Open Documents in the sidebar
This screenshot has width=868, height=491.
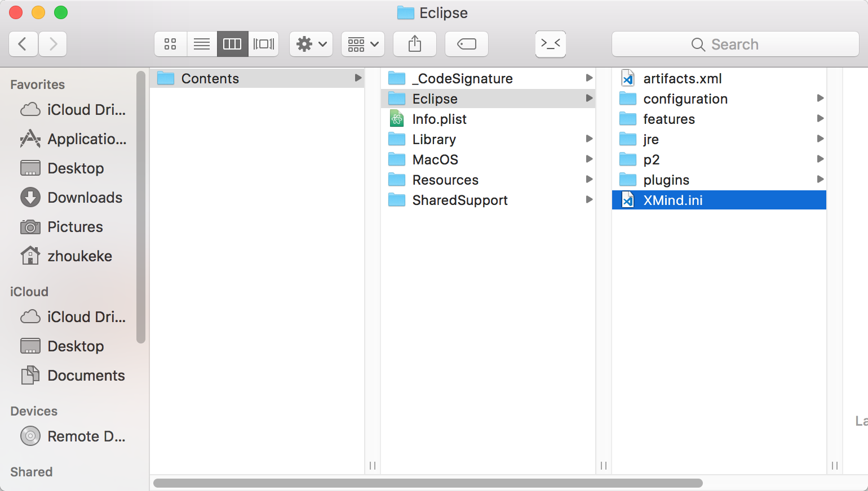pos(73,375)
